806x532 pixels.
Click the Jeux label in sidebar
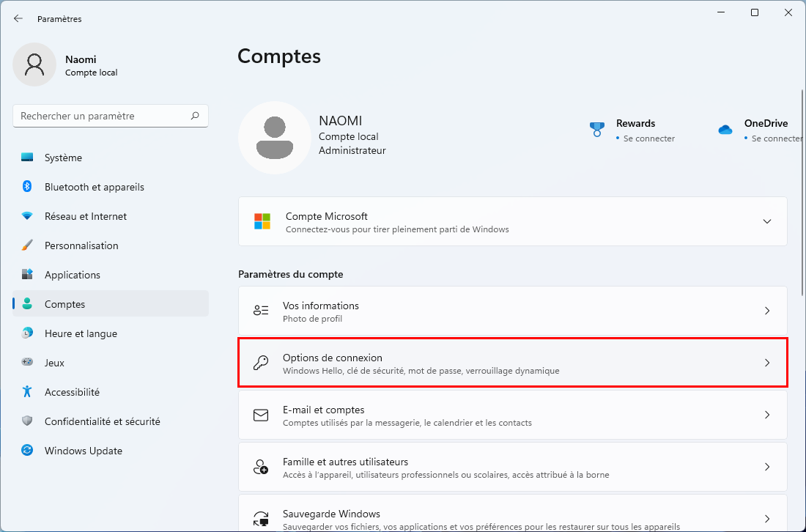(54, 363)
